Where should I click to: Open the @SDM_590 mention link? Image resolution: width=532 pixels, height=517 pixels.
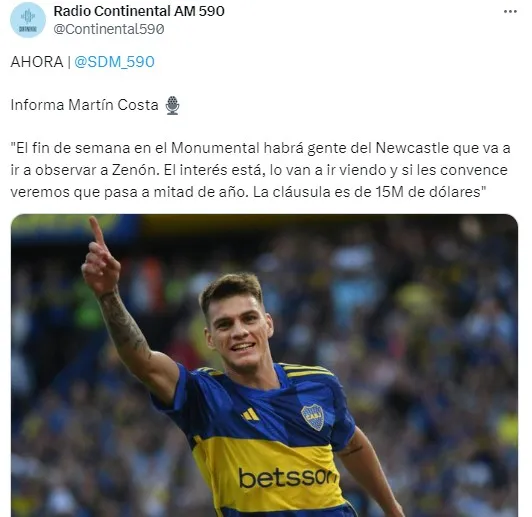tap(114, 62)
